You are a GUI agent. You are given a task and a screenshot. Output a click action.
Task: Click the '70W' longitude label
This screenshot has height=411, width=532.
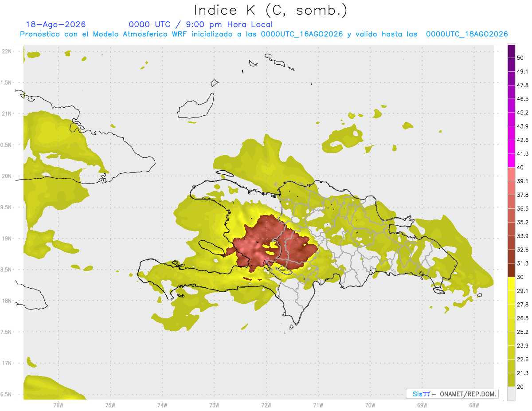pos(370,405)
